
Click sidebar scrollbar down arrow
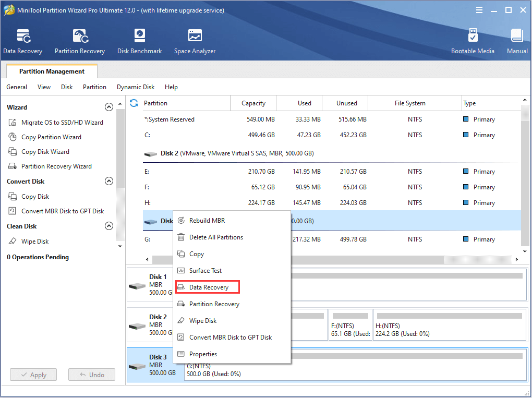coord(120,246)
